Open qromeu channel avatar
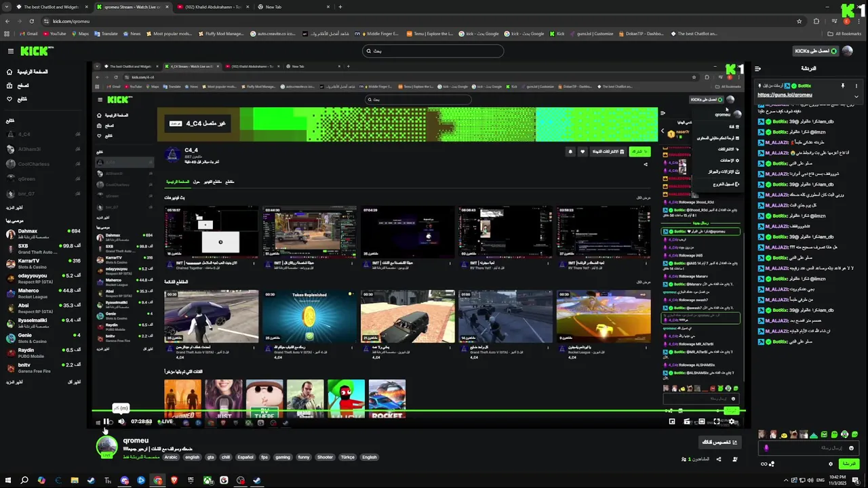The width and height of the screenshot is (868, 488). pyautogui.click(x=106, y=447)
